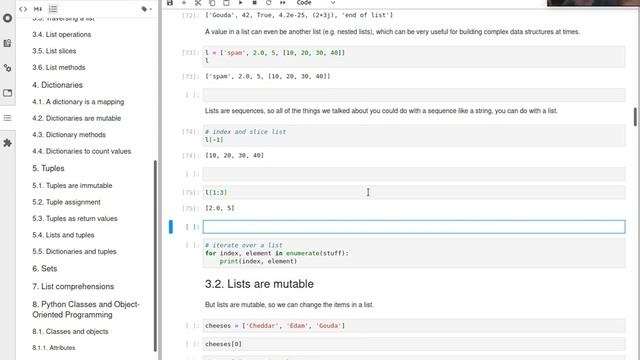Screen dimensions: 640x360
Task: Jump to 4. Dictionaries heading
Action: pos(58,85)
